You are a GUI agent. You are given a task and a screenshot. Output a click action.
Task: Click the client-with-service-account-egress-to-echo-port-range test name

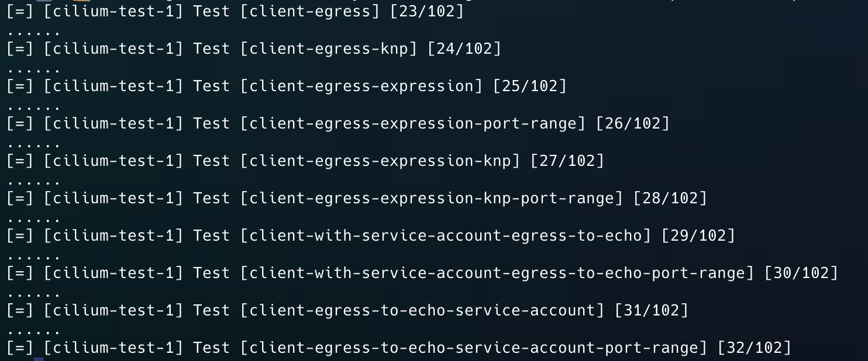[x=497, y=273]
